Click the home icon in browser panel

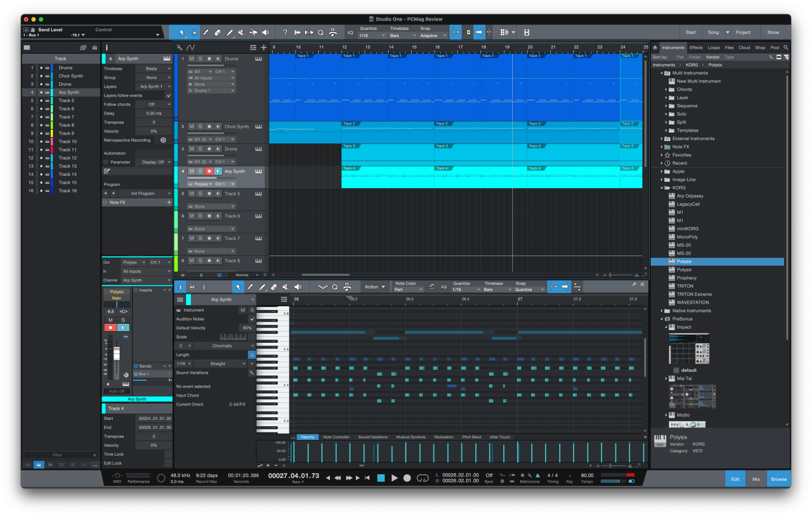[x=655, y=48]
